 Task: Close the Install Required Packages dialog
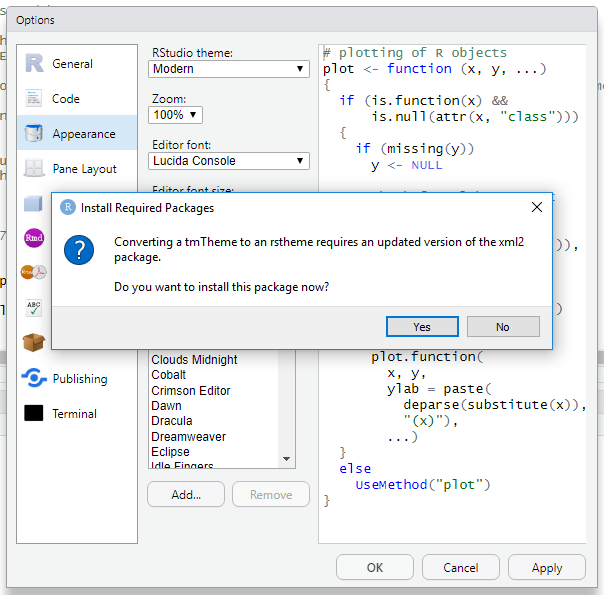click(x=537, y=207)
